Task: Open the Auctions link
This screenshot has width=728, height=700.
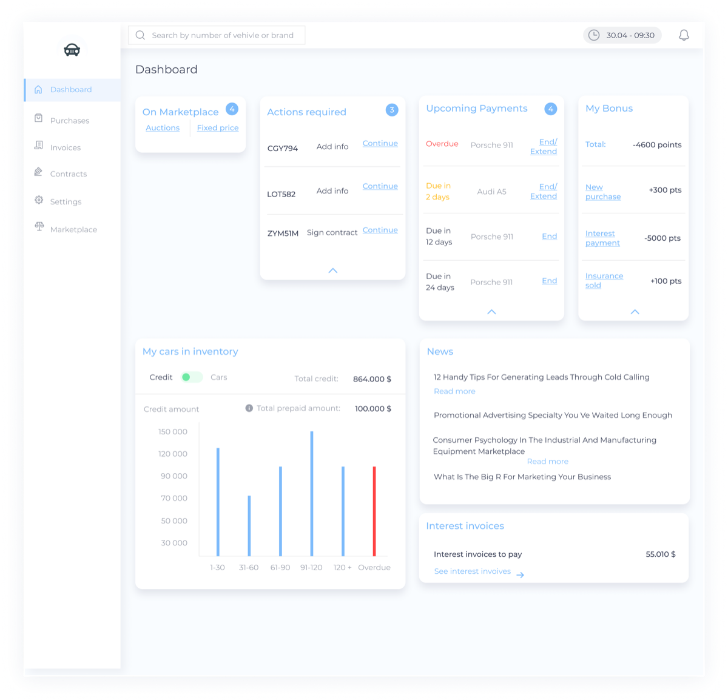Action: click(x=163, y=128)
